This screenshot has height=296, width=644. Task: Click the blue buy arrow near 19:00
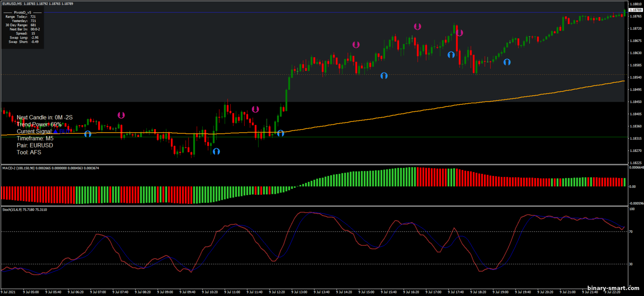pyautogui.click(x=507, y=62)
